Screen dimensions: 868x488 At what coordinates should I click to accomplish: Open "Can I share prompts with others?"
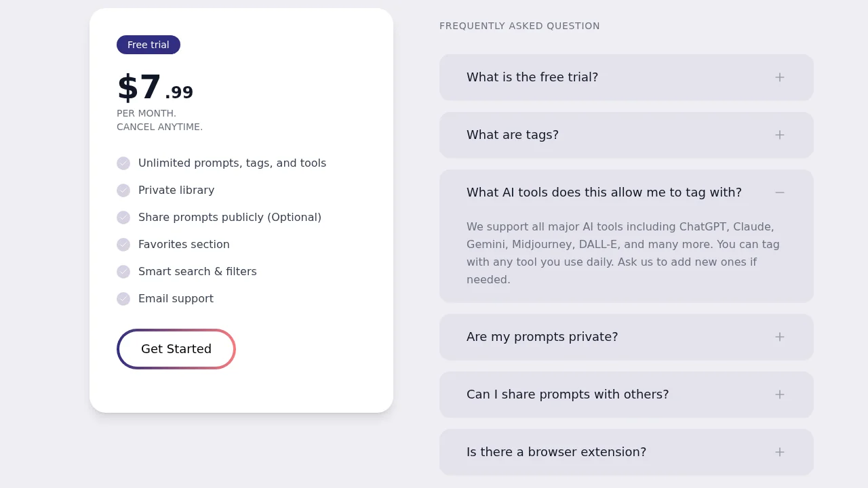click(568, 394)
